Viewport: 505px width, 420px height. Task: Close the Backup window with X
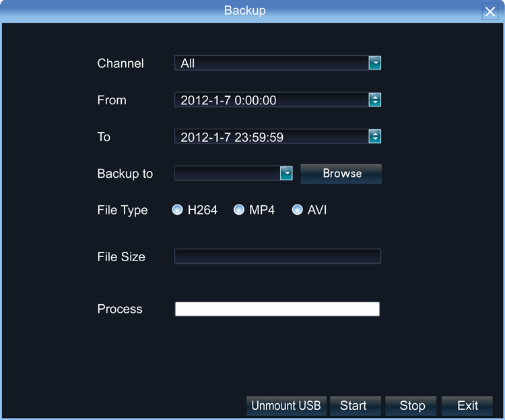[490, 12]
